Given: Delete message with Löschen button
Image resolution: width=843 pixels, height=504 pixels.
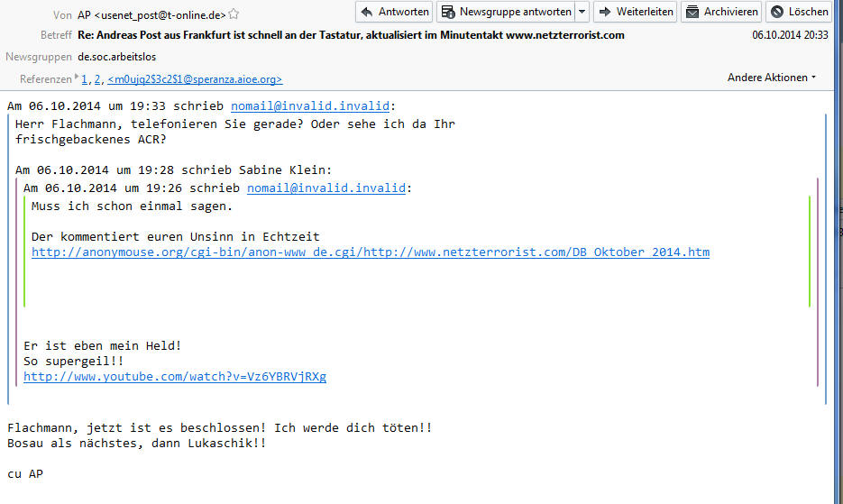Looking at the screenshot, I should tap(800, 12).
